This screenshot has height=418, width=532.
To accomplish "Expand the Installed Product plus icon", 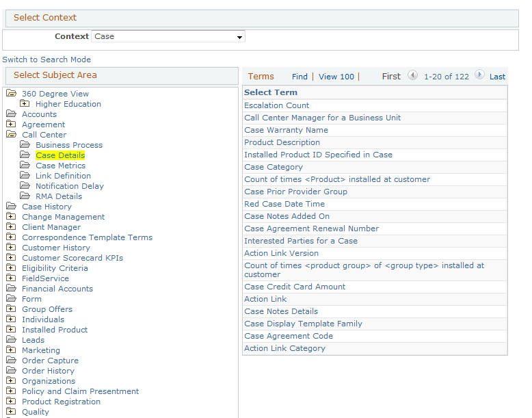I will (11, 329).
